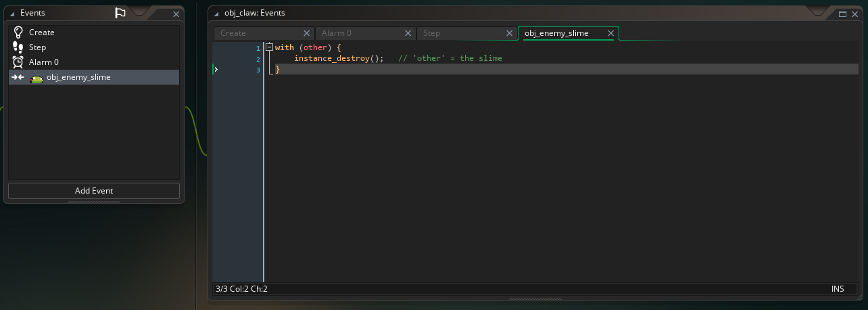Select the obj_enemy_slime collision event row
The width and height of the screenshot is (868, 310).
(x=94, y=77)
